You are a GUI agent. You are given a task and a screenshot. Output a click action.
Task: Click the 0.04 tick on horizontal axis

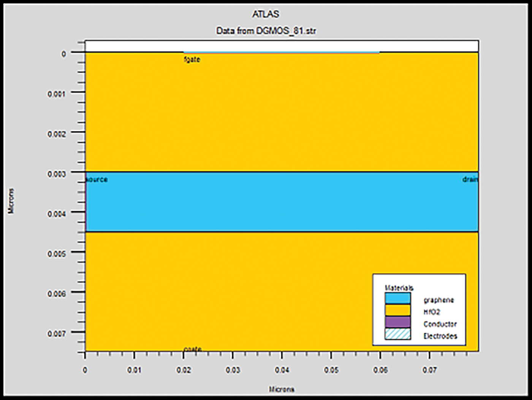pyautogui.click(x=282, y=370)
